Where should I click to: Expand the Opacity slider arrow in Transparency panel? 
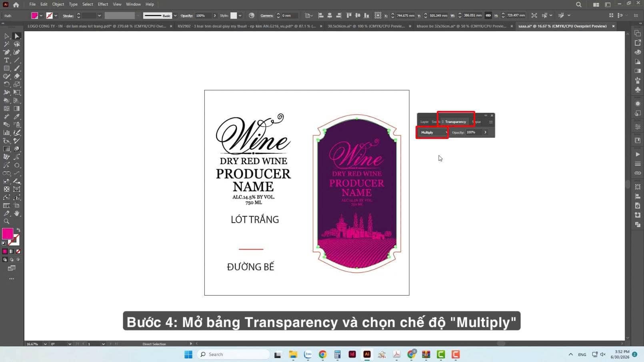[485, 133]
